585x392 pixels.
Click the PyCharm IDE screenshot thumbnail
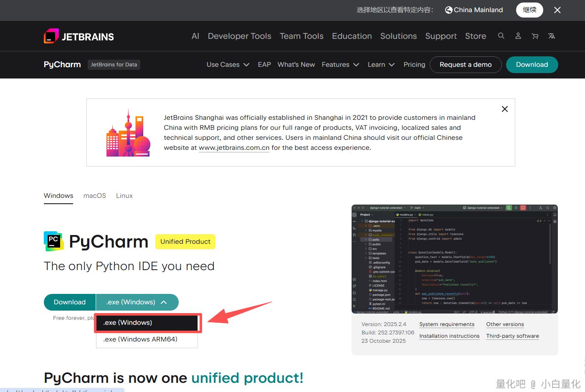coord(454,259)
